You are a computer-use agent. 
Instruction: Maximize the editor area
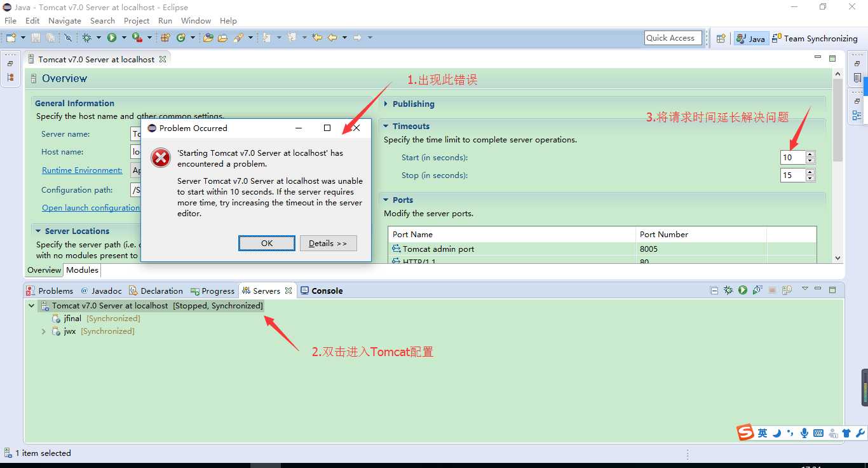pyautogui.click(x=832, y=59)
